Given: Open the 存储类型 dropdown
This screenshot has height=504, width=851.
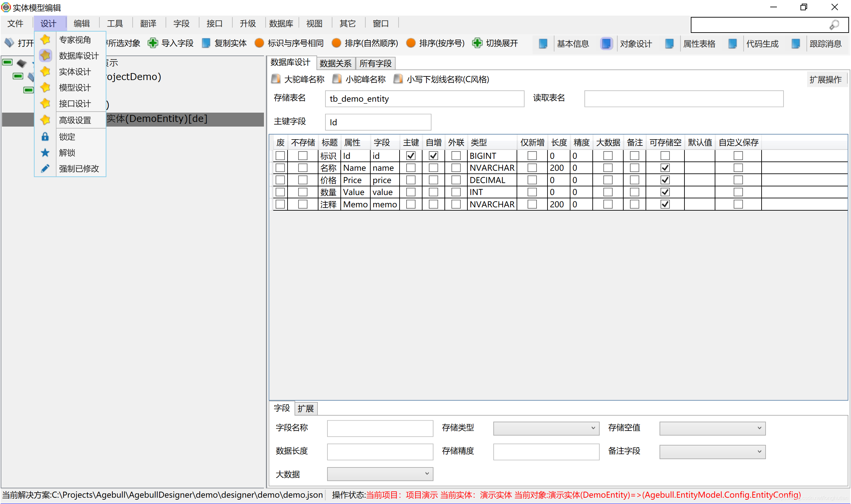Looking at the screenshot, I should 546,428.
